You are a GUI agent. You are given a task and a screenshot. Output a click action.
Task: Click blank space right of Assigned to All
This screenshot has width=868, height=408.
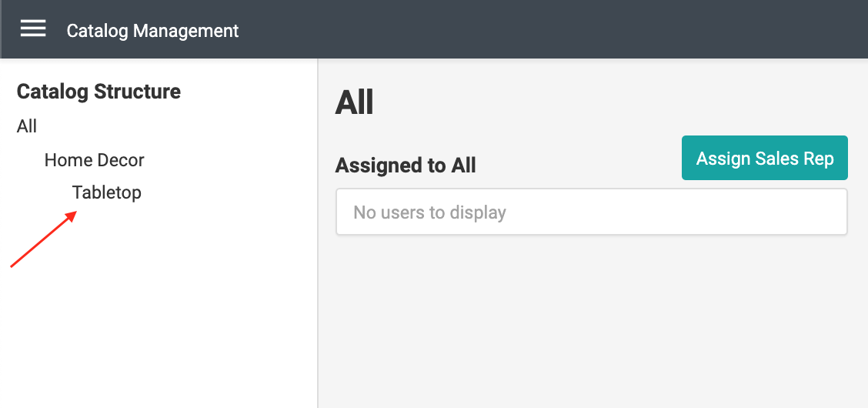577,165
